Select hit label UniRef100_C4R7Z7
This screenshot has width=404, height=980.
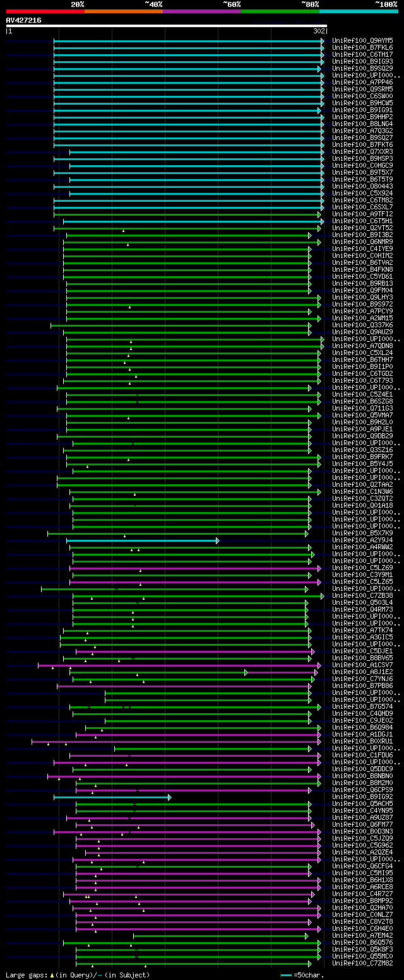tap(364, 894)
